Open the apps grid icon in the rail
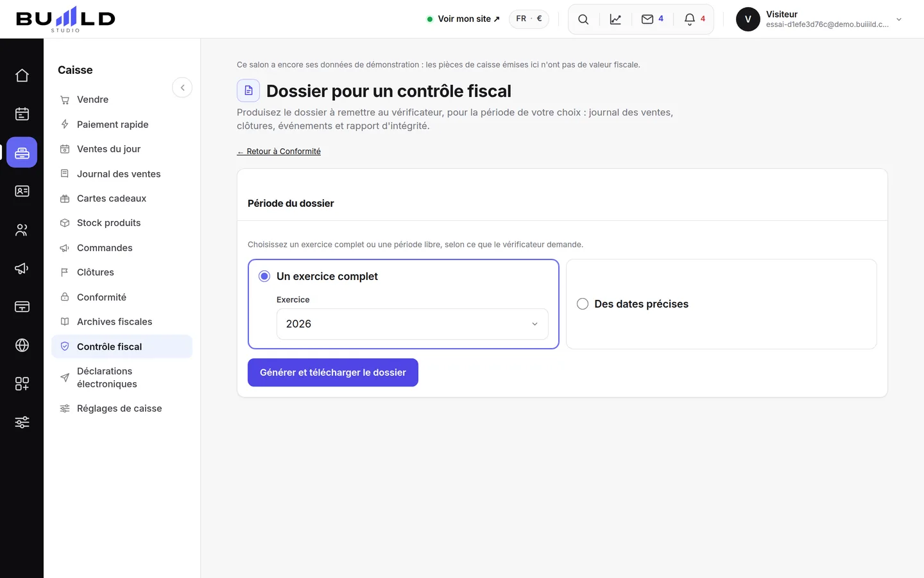This screenshot has height=578, width=924. [x=22, y=384]
